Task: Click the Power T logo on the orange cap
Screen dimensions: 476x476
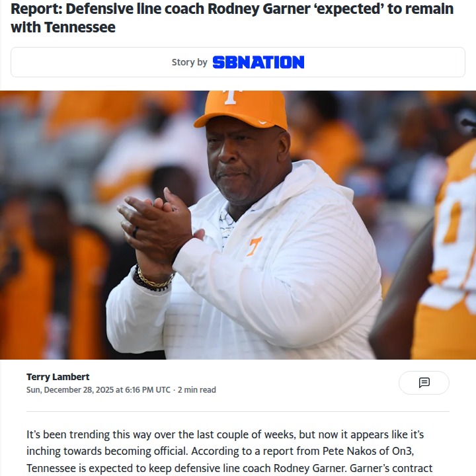Action: click(x=231, y=95)
